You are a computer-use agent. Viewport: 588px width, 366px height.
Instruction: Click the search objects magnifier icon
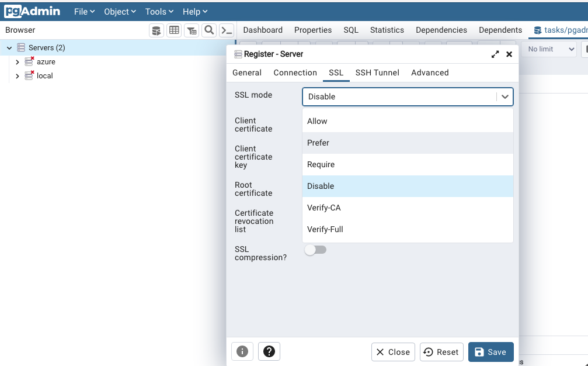(x=209, y=30)
